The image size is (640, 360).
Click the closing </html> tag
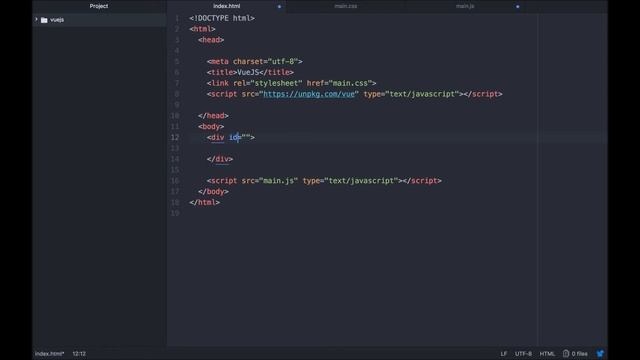[204, 202]
